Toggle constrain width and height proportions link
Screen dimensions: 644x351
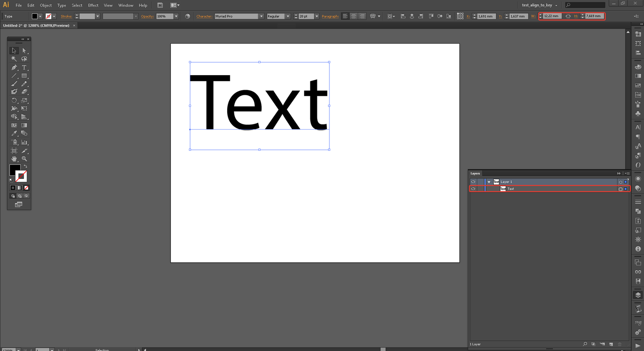pos(568,16)
